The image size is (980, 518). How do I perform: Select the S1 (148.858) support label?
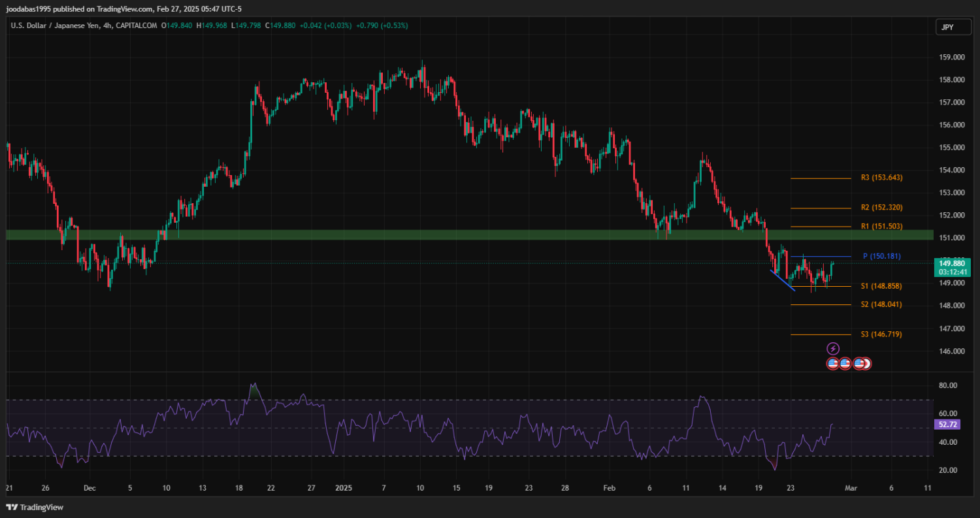(x=881, y=286)
